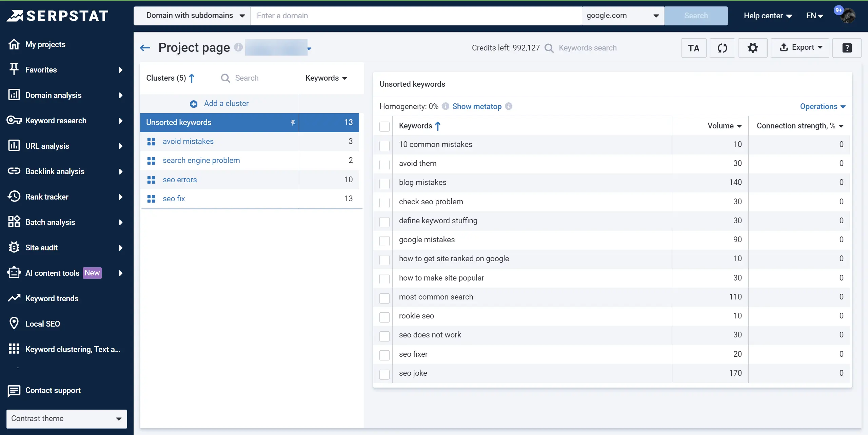Toggle checkbox for 'seo joke' keyword
Image resolution: width=868 pixels, height=435 pixels.
384,373
